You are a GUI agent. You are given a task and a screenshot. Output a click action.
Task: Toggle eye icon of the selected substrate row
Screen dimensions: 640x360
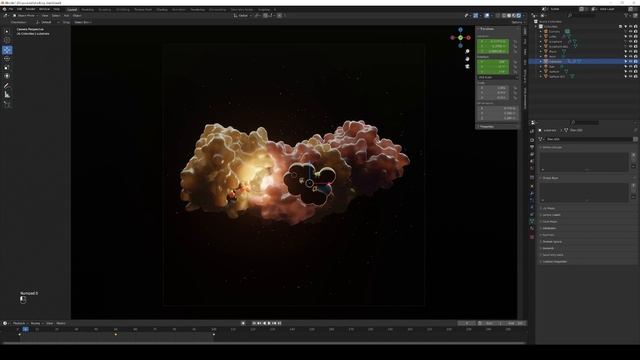pos(631,62)
